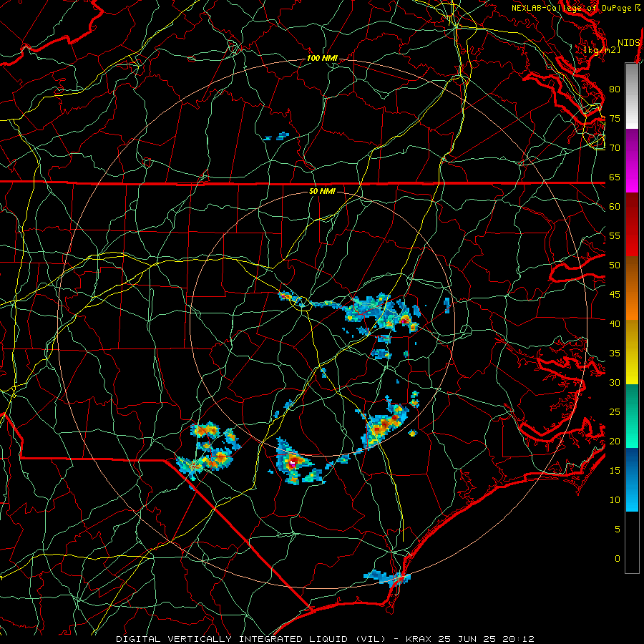Click the 25 value on the scale
The image size is (644, 644).
pos(615,411)
